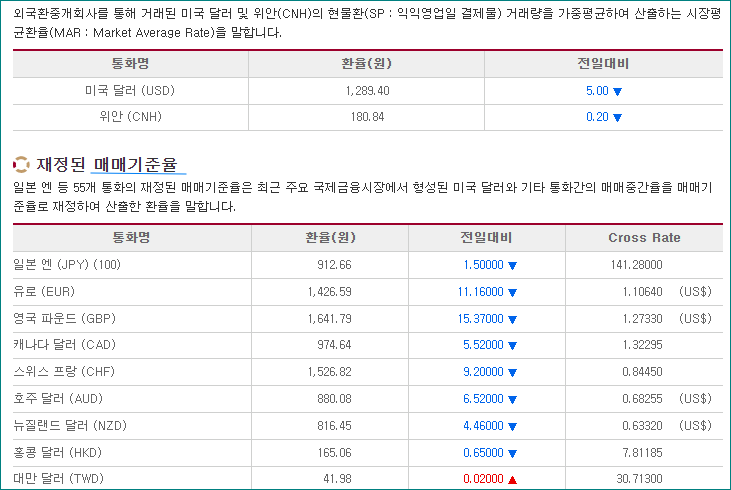Click the 재정된 매매기준율 heading

107,164
